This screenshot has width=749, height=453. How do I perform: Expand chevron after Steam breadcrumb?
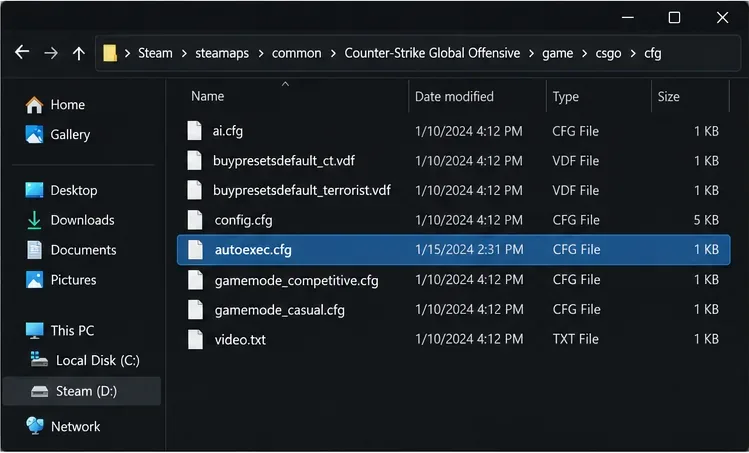coord(184,54)
